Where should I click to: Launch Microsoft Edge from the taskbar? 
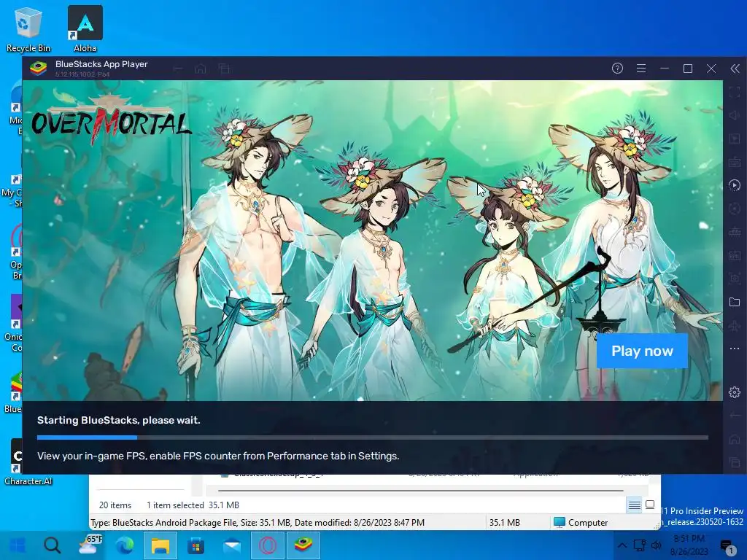[x=125, y=545]
